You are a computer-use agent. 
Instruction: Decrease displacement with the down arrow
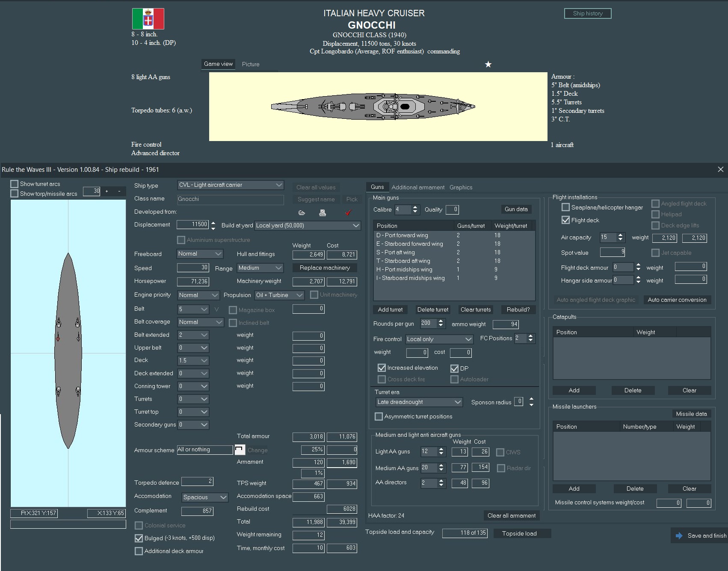[213, 228]
